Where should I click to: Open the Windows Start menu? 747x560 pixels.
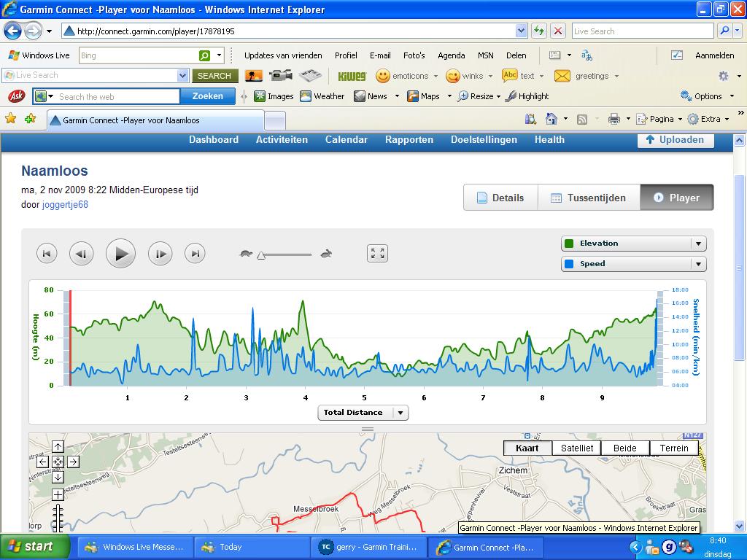pos(35,547)
